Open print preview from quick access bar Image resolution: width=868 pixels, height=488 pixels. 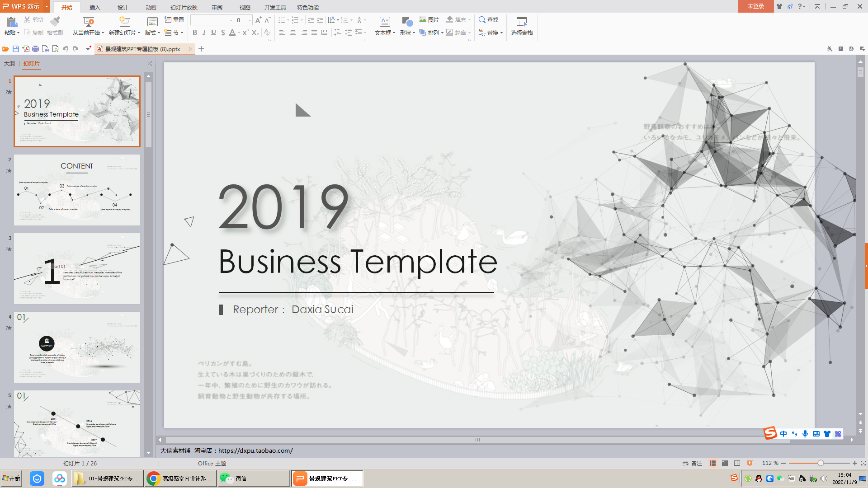pyautogui.click(x=55, y=49)
